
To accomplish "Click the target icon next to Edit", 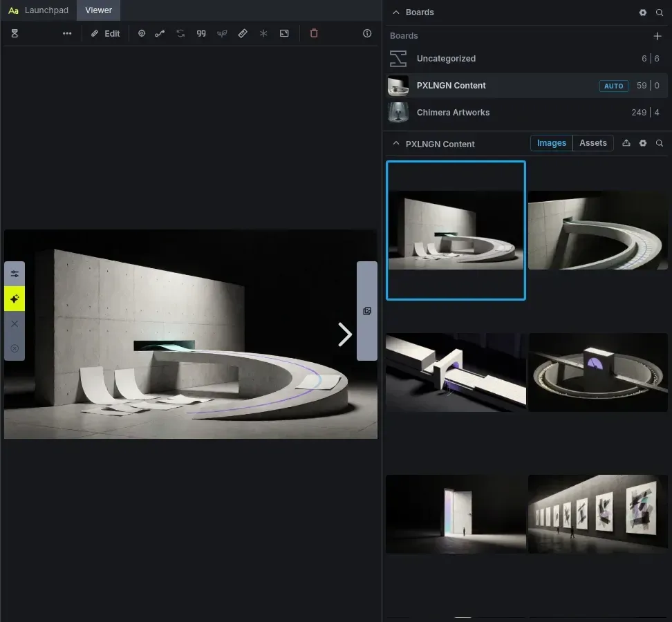I will pyautogui.click(x=142, y=33).
